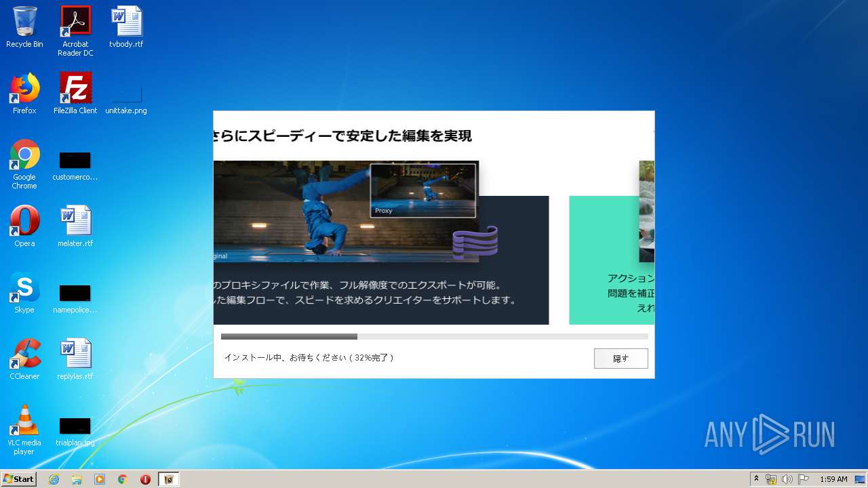Viewport: 868px width, 488px height.
Task: Click the headline さらにスピーディーで安定した編集を実現
Action: point(342,136)
